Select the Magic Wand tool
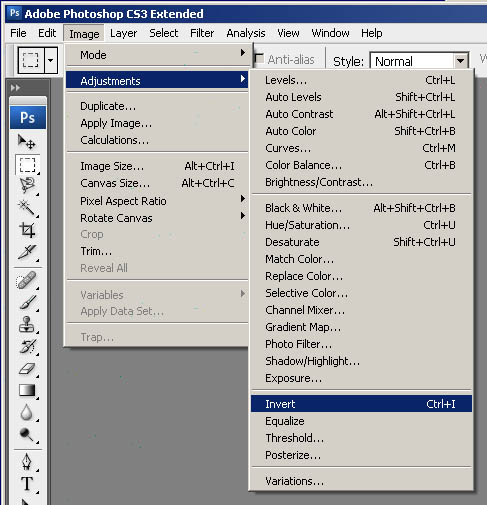Image resolution: width=487 pixels, height=505 pixels. [27, 207]
